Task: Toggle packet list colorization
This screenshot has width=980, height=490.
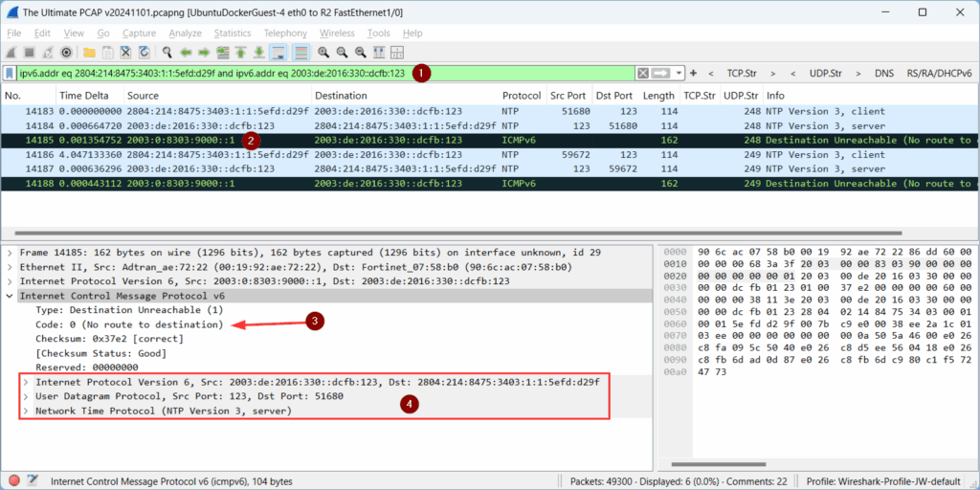Action: [x=301, y=52]
